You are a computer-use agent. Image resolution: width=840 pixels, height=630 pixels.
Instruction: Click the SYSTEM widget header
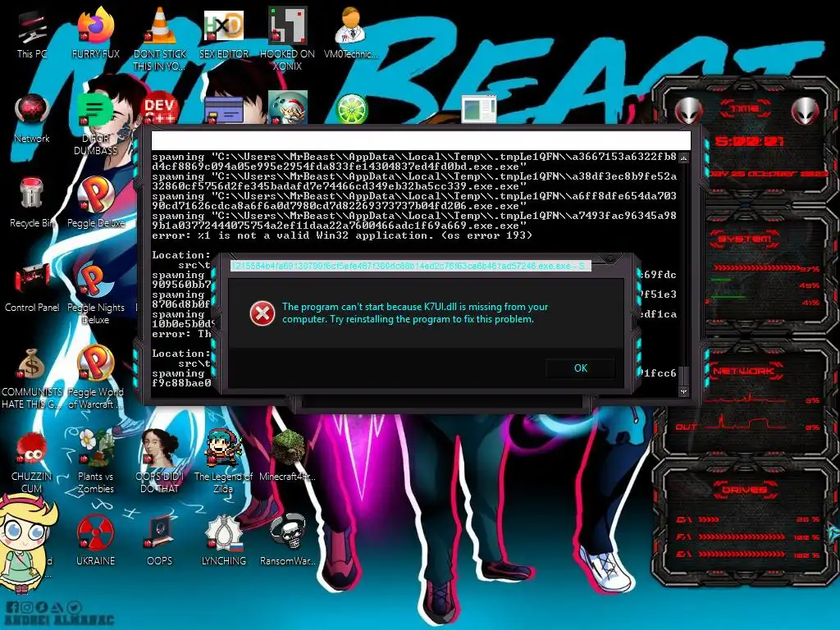[x=745, y=239]
